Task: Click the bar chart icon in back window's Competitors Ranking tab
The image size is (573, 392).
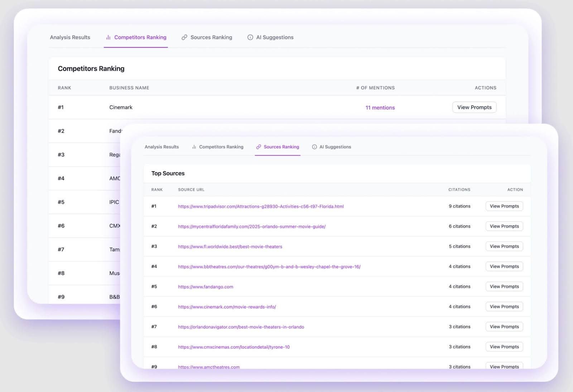Action: tap(108, 37)
